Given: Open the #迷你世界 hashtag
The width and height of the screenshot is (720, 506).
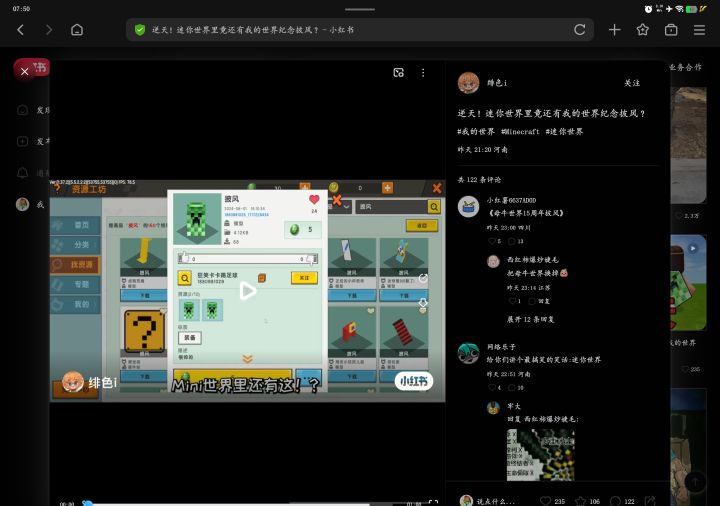Looking at the screenshot, I should coord(564,132).
